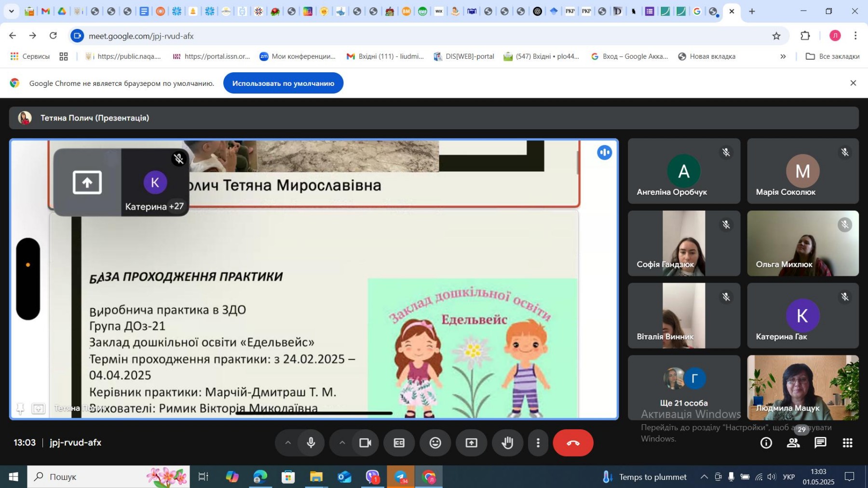The height and width of the screenshot is (488, 868).
Task: Open the participants people panel
Action: click(x=793, y=443)
